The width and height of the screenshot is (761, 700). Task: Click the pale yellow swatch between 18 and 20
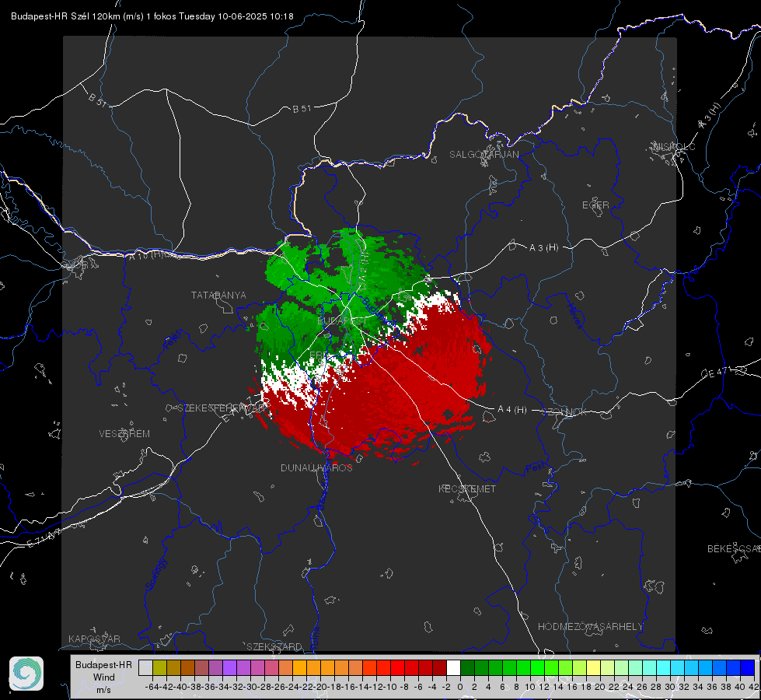pyautogui.click(x=593, y=667)
